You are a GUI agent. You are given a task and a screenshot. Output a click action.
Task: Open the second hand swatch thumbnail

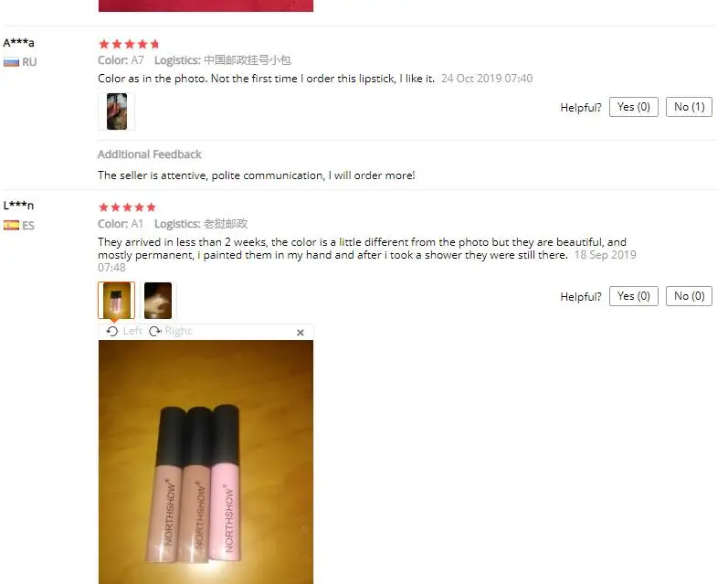tap(158, 300)
